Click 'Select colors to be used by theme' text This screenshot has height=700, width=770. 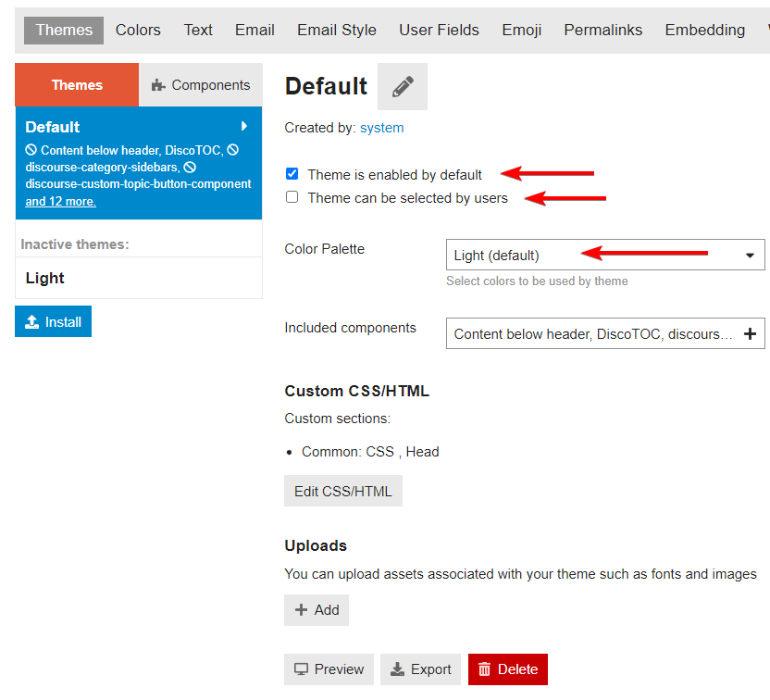537,281
